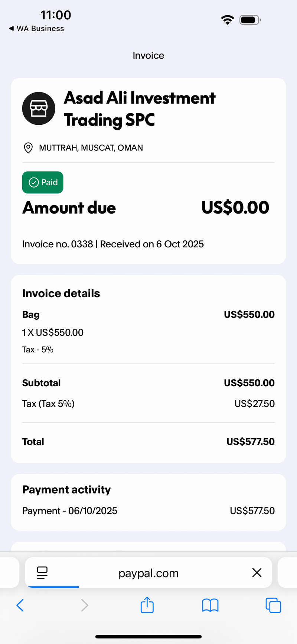The width and height of the screenshot is (297, 644).
Task: Click the green Paid status badge
Action: [43, 182]
